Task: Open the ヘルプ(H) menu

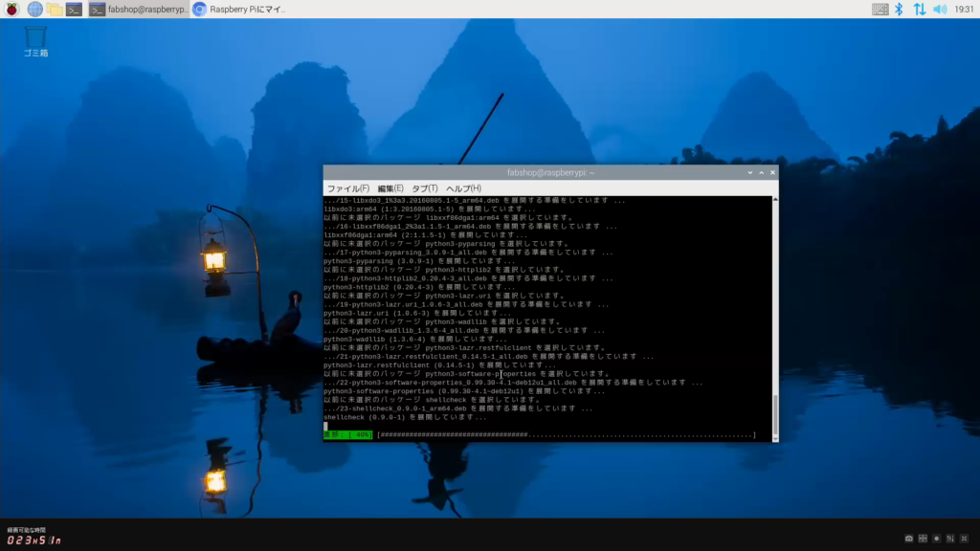Action: pyautogui.click(x=463, y=188)
